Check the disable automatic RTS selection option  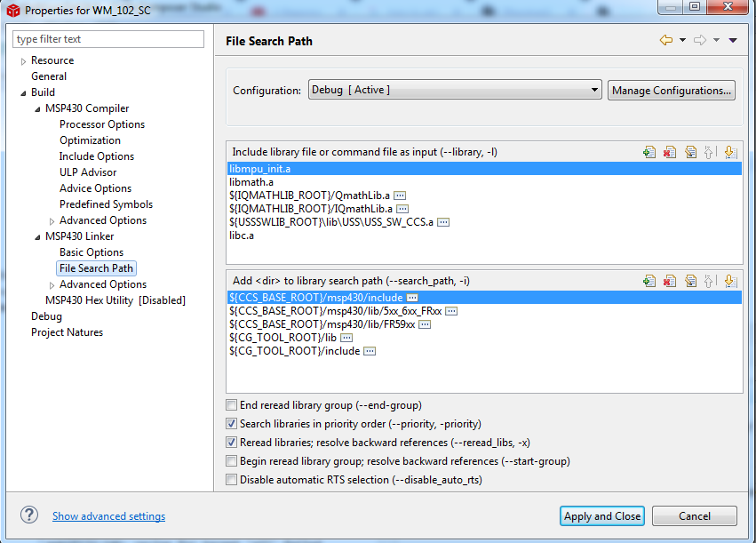[x=231, y=479]
